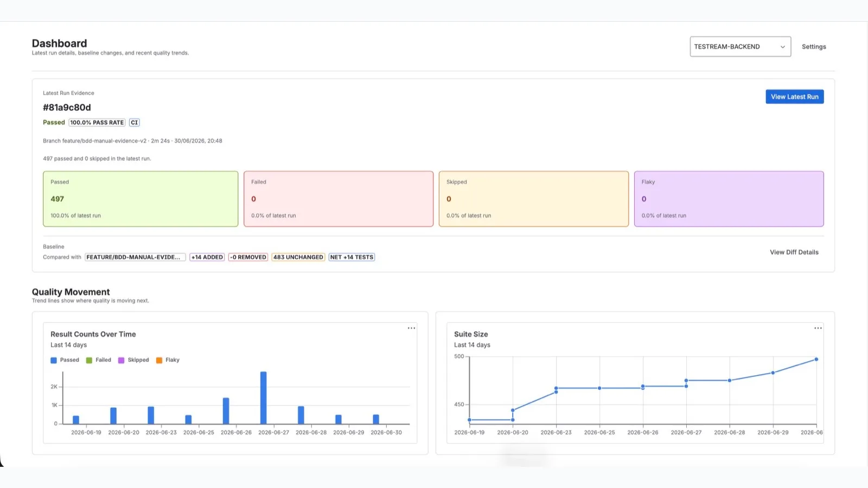Select the Skipped 0 card
This screenshot has width=868, height=488.
pos(534,199)
